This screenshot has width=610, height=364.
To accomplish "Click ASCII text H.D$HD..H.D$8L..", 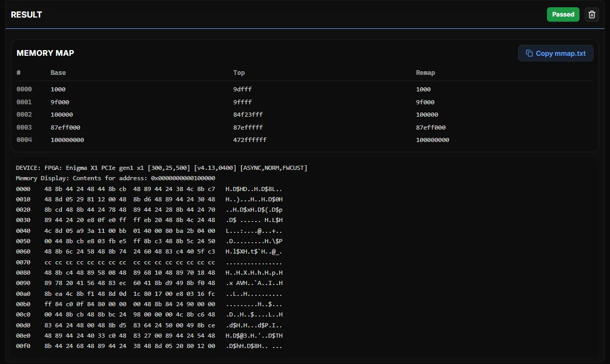I will (x=254, y=189).
